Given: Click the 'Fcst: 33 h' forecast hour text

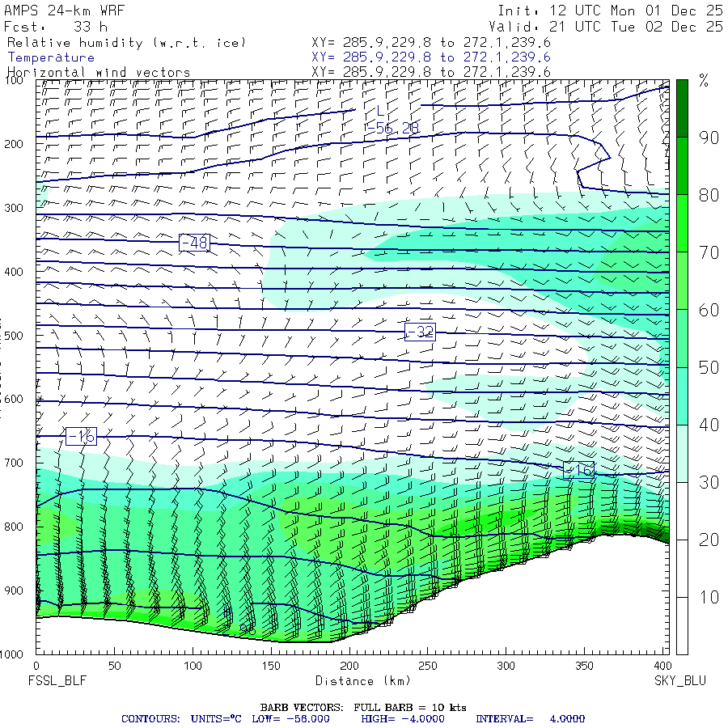Looking at the screenshot, I should point(56,27).
